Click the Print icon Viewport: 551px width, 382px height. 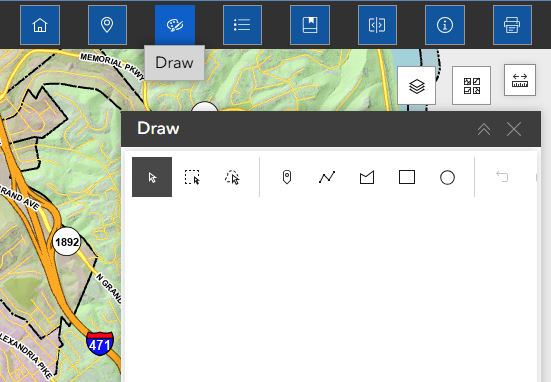click(x=512, y=25)
